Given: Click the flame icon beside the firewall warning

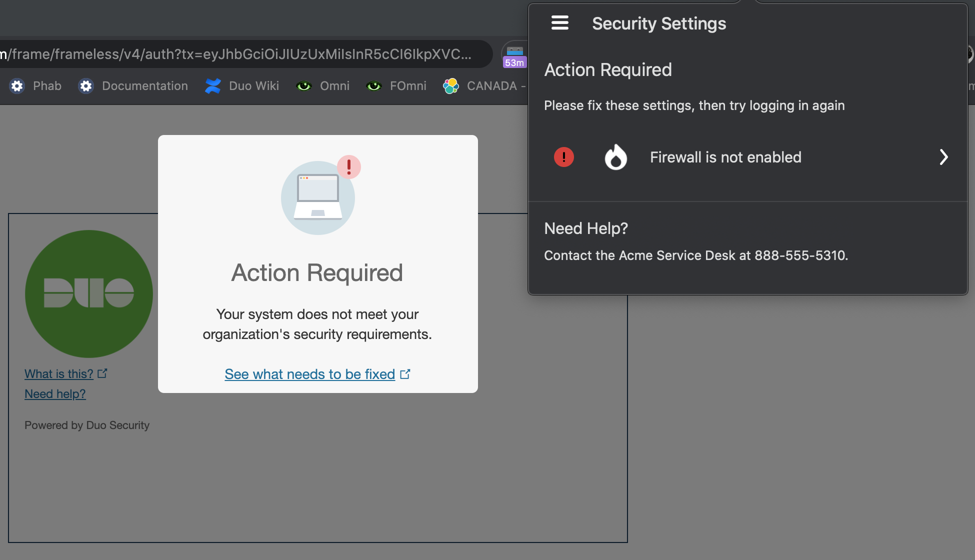Looking at the screenshot, I should (616, 157).
